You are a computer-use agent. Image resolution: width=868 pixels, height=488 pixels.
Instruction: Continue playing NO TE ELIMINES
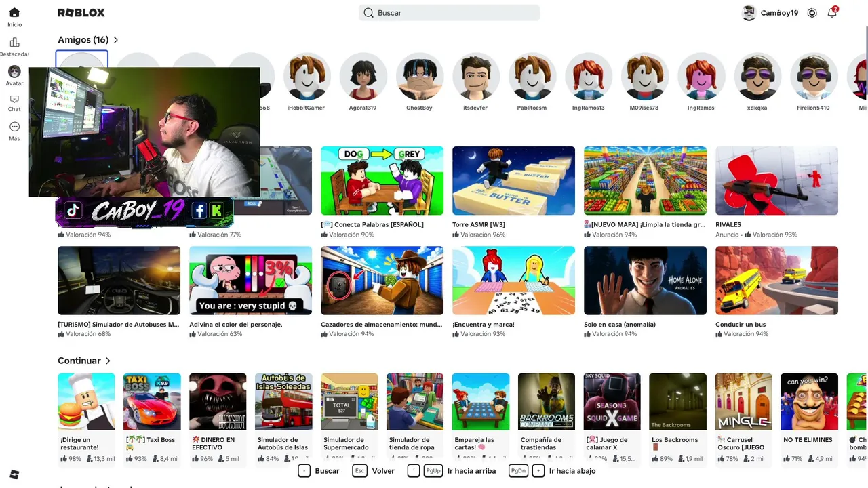tap(810, 401)
